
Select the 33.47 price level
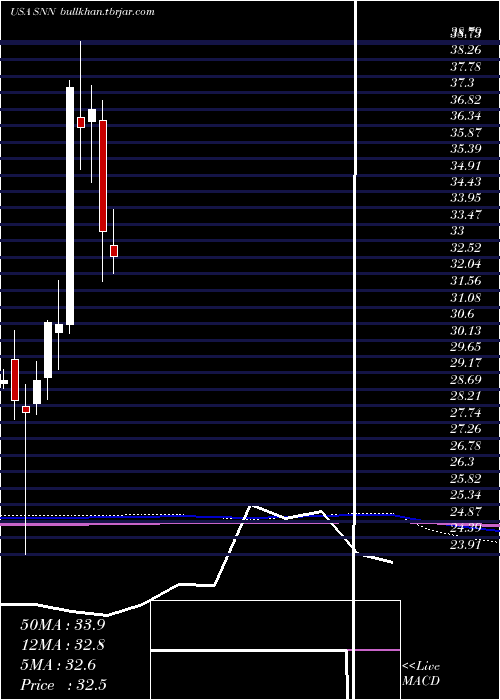[x=466, y=215]
